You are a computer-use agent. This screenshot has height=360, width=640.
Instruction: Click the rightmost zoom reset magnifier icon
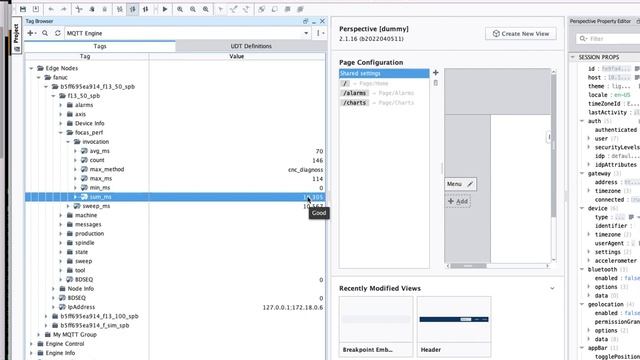click(206, 9)
